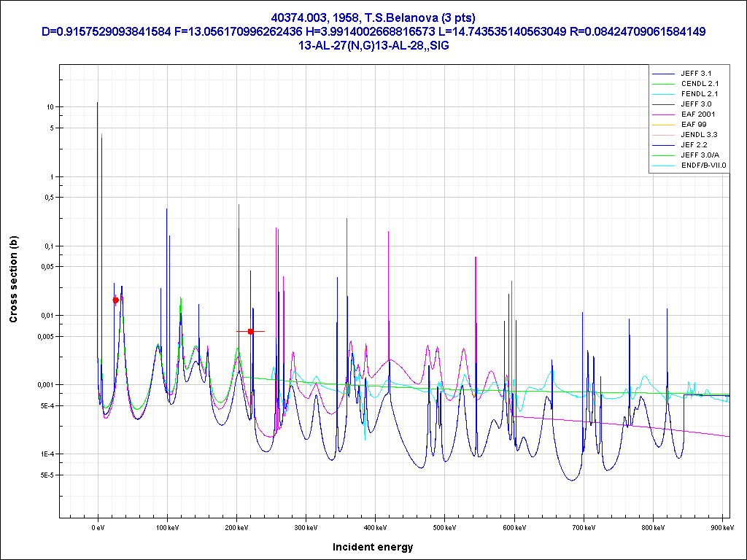Click the red data point near 25 keV

pyautogui.click(x=115, y=300)
